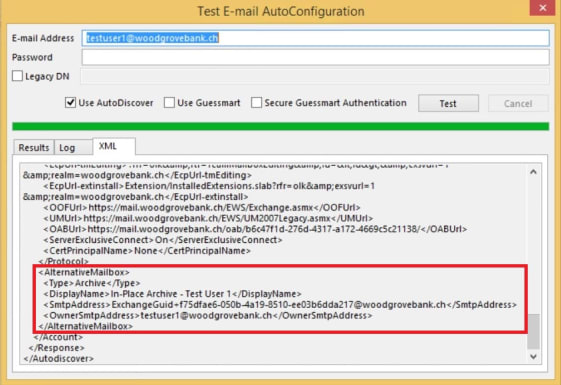Click the Type Archive line
The width and height of the screenshot is (561, 385).
[x=92, y=283]
